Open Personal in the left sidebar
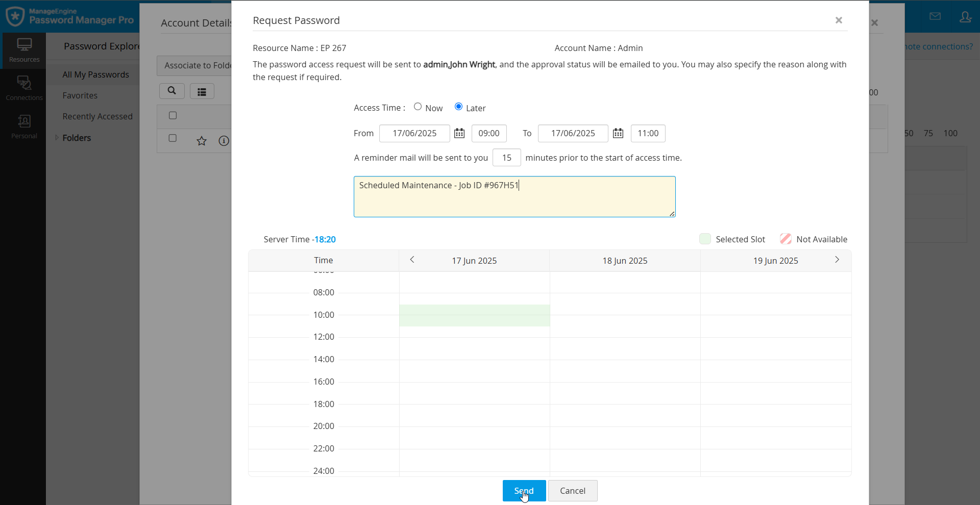 point(24,127)
